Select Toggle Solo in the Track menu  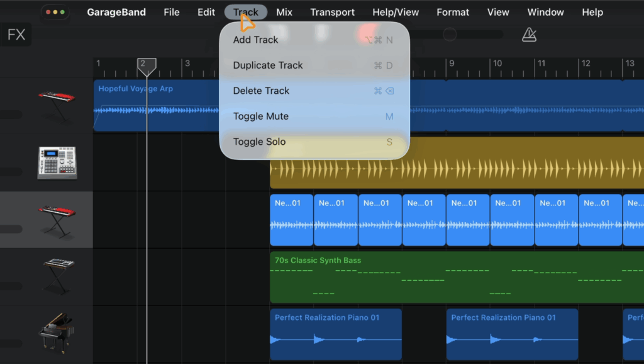(x=259, y=142)
